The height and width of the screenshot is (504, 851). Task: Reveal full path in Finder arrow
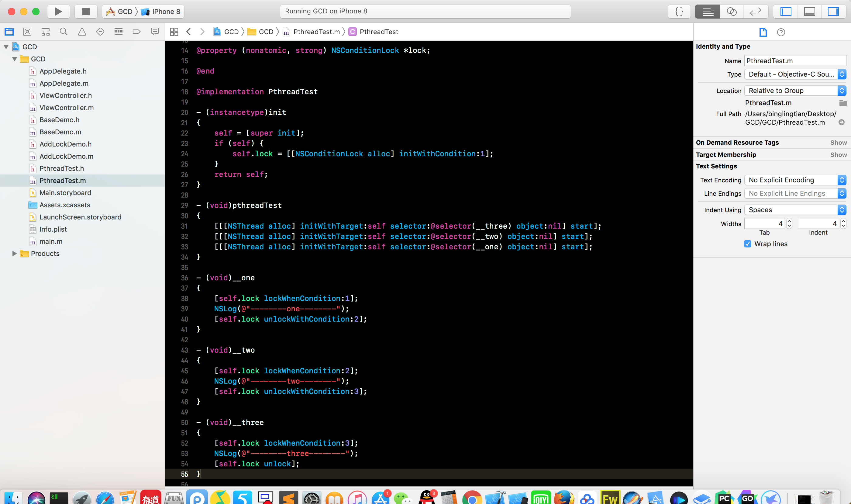842,122
